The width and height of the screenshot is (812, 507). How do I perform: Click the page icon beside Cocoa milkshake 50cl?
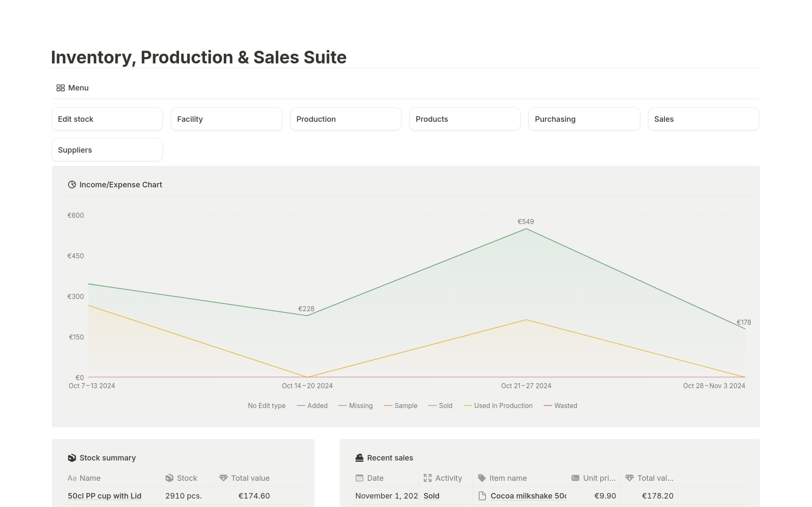pyautogui.click(x=482, y=496)
